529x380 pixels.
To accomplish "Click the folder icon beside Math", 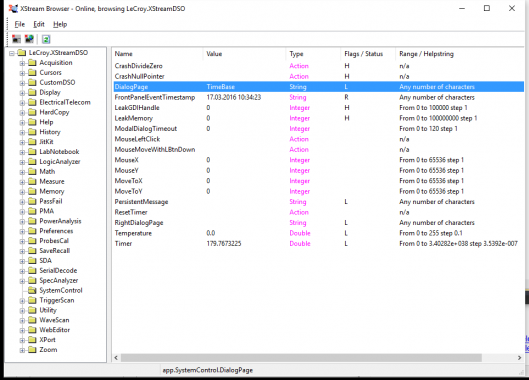I will tap(32, 171).
